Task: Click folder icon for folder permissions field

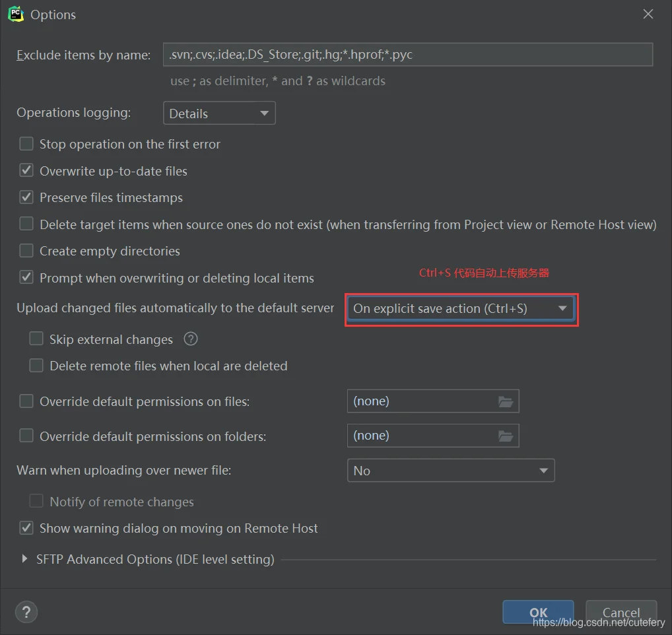Action: [505, 436]
